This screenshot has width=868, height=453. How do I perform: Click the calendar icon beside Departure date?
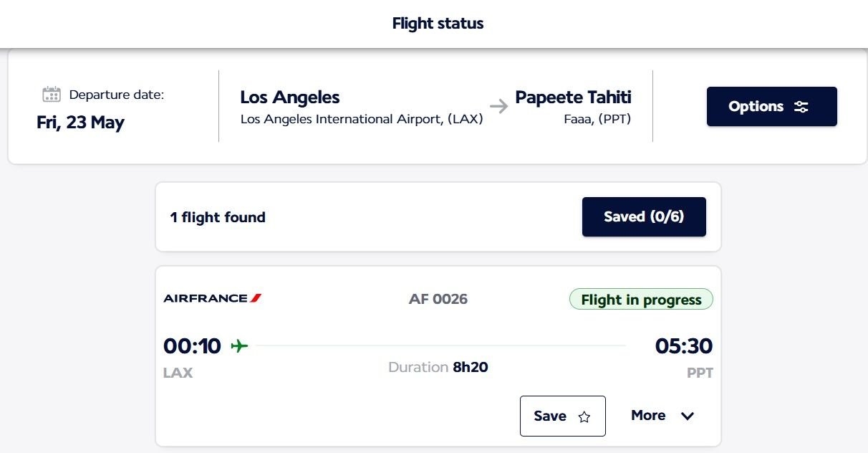[52, 95]
